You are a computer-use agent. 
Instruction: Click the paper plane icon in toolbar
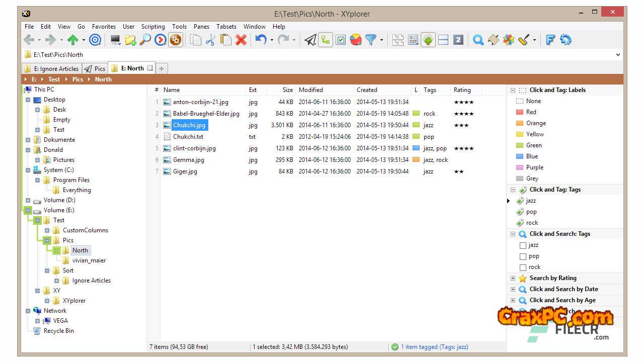(x=310, y=40)
